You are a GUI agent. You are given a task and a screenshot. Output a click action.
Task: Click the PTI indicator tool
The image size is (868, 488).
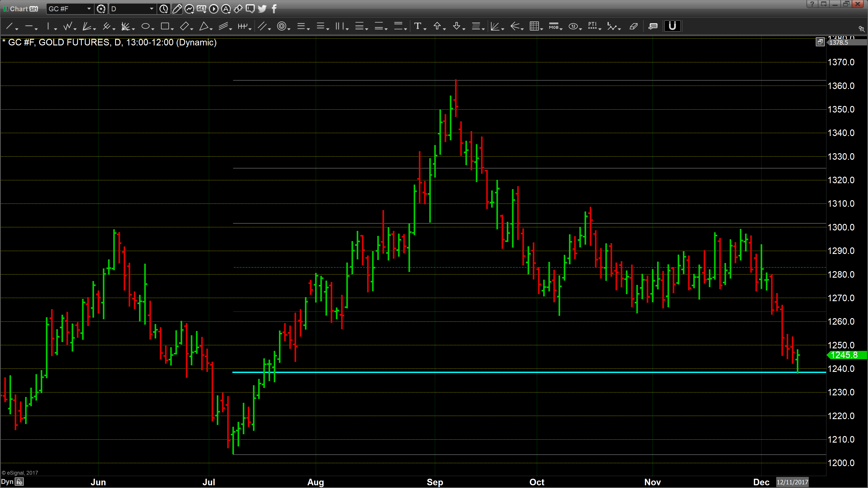592,26
